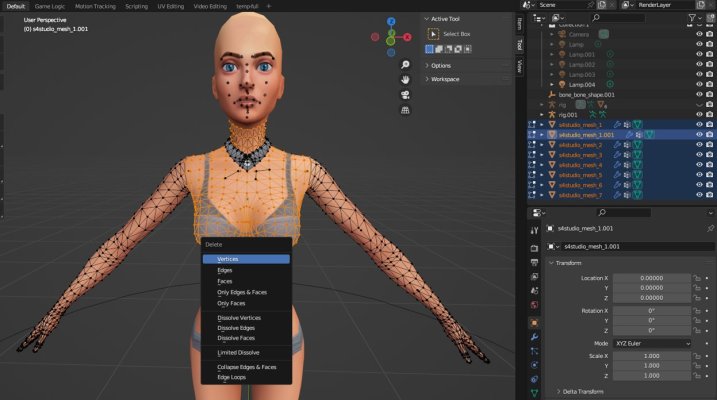Open the View Layer properties tab icon
The height and width of the screenshot is (400, 717).
[x=534, y=277]
